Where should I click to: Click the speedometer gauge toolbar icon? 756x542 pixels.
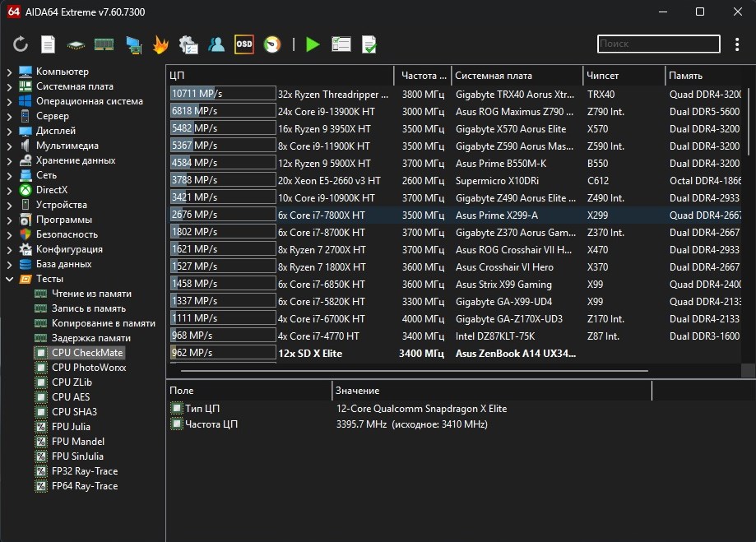[271, 44]
